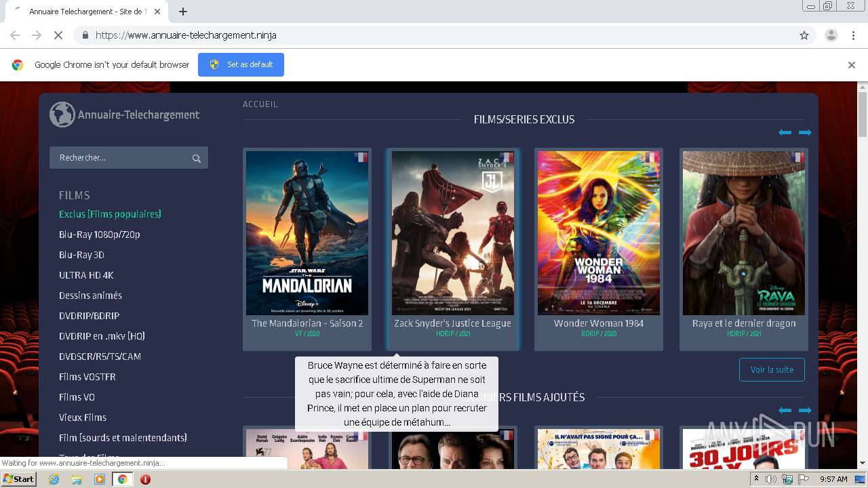Bookmark this page with the star icon
This screenshot has height=488, width=868.
tap(804, 35)
